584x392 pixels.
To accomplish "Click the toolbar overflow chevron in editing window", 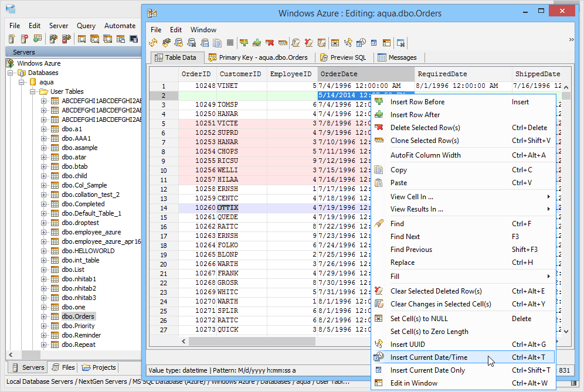I will click(571, 39).
